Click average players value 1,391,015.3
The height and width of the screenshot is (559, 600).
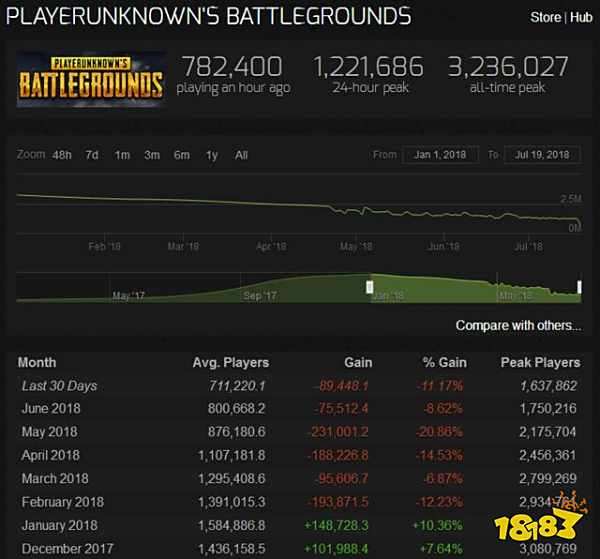click(232, 502)
